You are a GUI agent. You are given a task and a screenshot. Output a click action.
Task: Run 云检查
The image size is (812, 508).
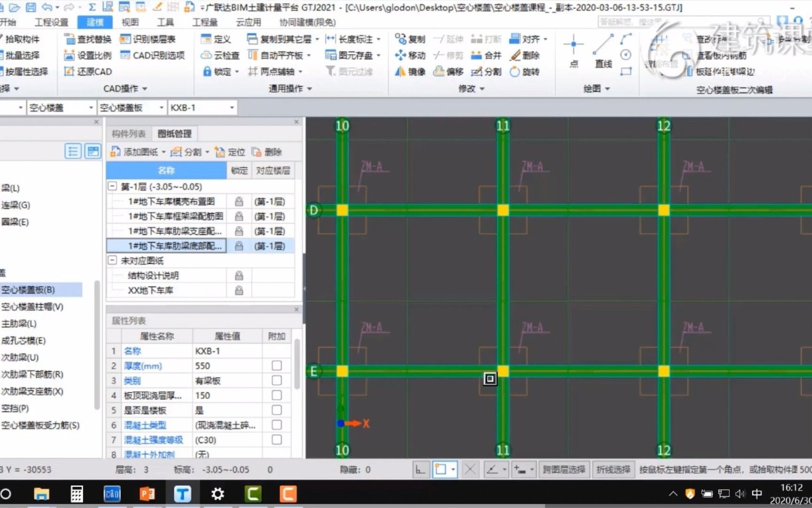pyautogui.click(x=220, y=56)
